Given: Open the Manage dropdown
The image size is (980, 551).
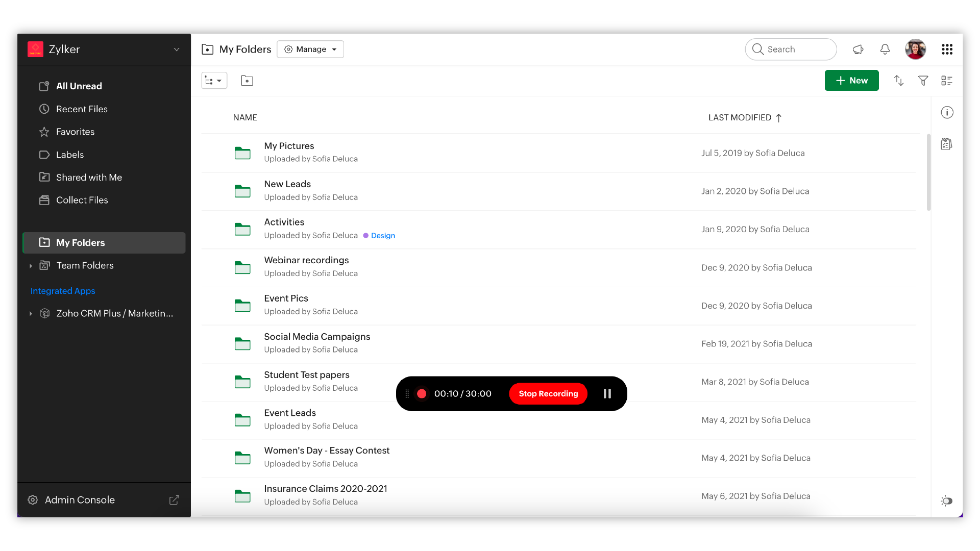Looking at the screenshot, I should click(310, 49).
